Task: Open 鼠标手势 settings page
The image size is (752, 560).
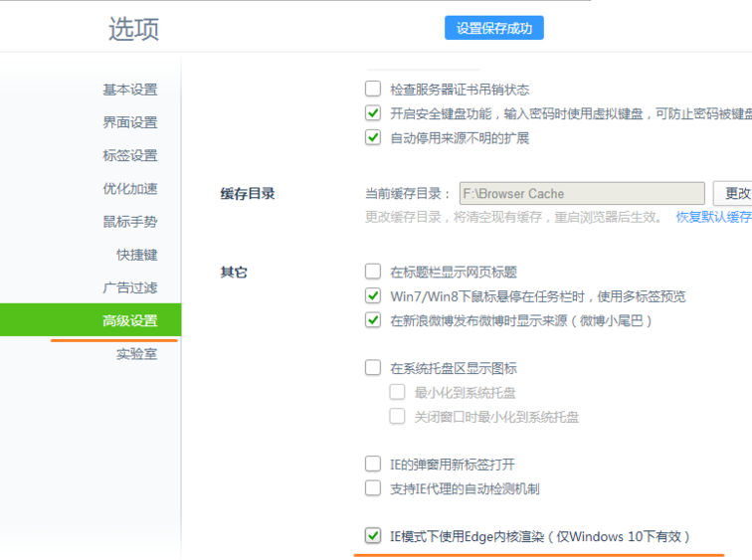Action: tap(129, 221)
